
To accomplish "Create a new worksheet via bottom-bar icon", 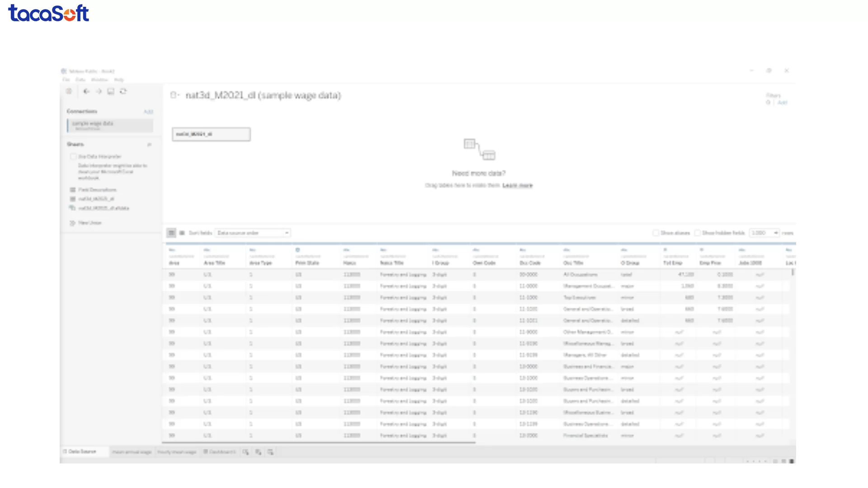I will pyautogui.click(x=245, y=452).
